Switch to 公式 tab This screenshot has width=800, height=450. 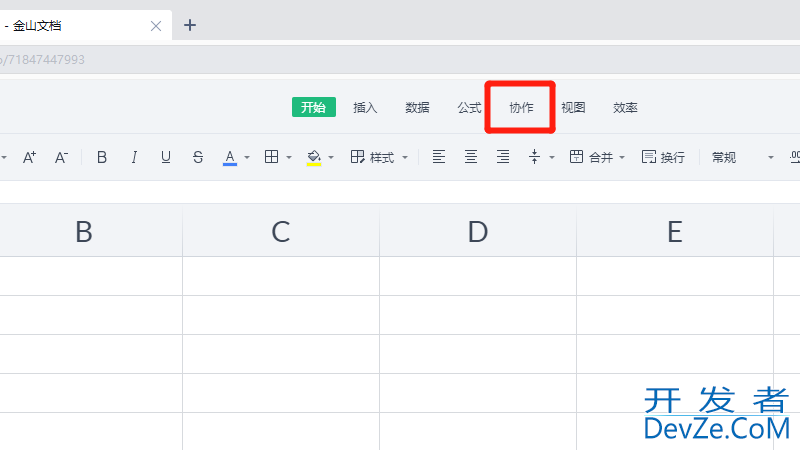pyautogui.click(x=469, y=108)
